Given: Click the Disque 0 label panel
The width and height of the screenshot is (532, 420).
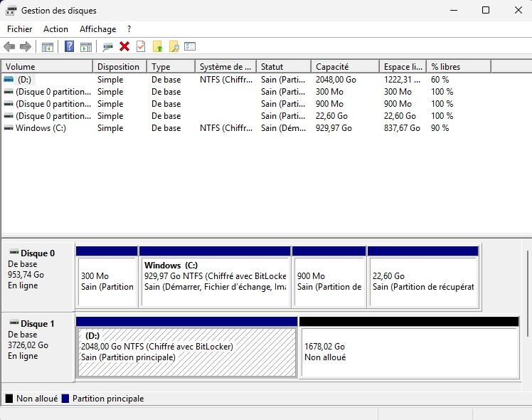Looking at the screenshot, I should click(x=38, y=276).
